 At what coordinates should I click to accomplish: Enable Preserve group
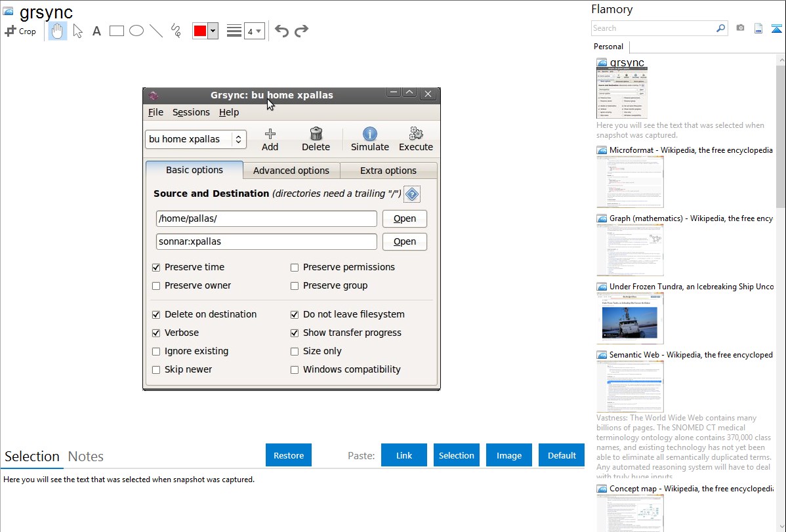pyautogui.click(x=294, y=286)
